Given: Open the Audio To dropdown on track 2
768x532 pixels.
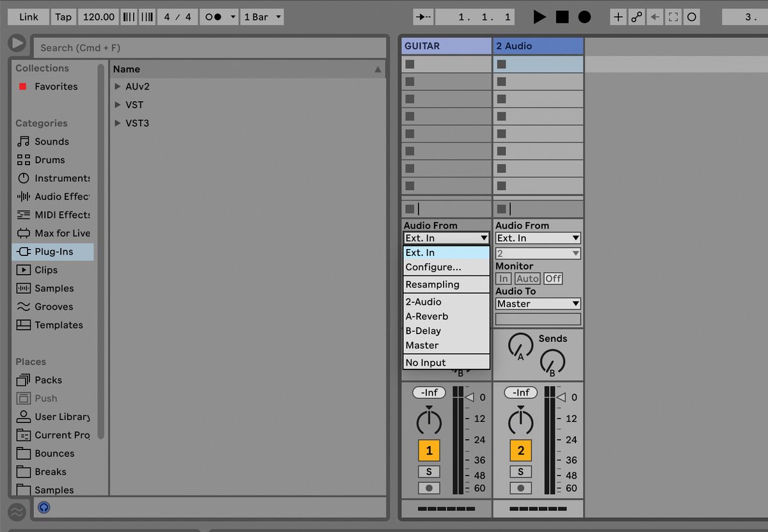Looking at the screenshot, I should [x=537, y=303].
